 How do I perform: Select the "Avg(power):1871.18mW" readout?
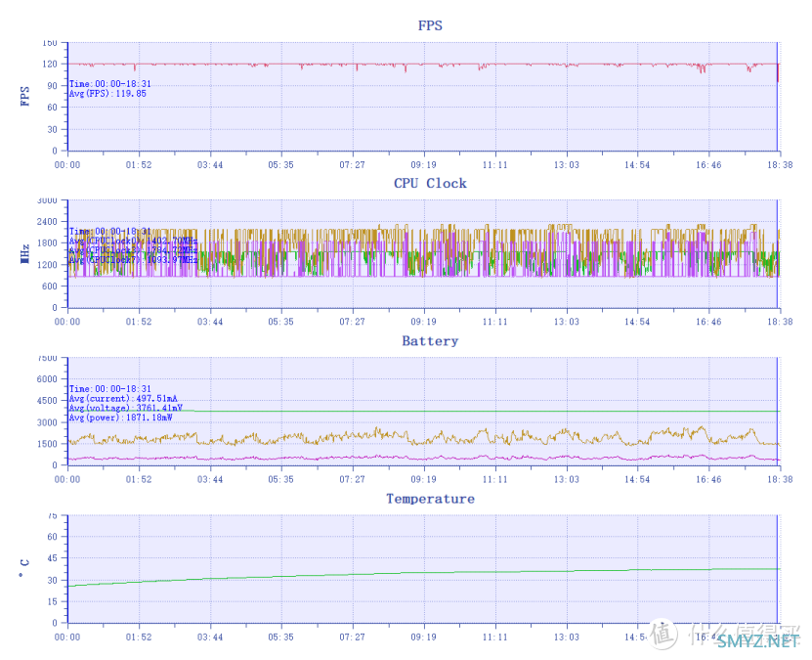point(120,418)
